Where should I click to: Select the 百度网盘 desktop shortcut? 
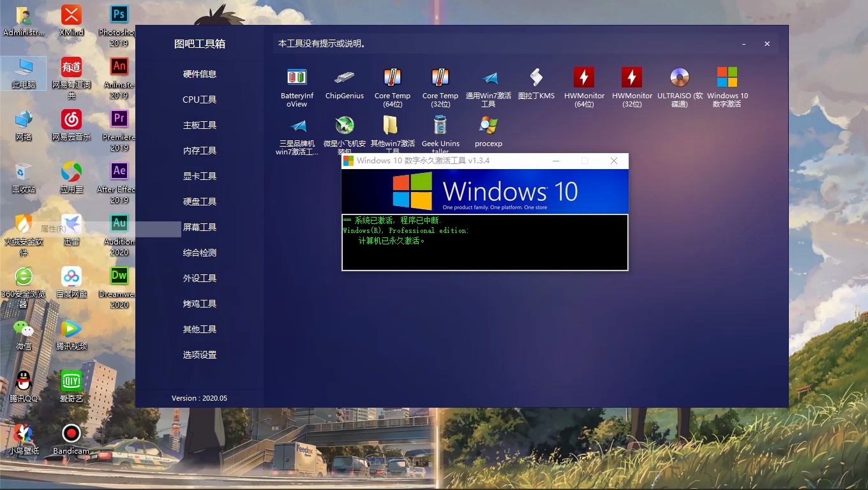[x=71, y=282]
